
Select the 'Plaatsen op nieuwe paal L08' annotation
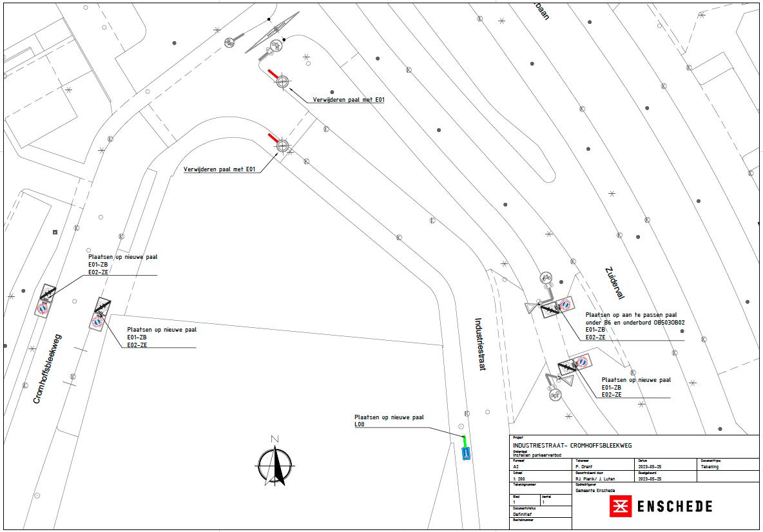point(389,421)
